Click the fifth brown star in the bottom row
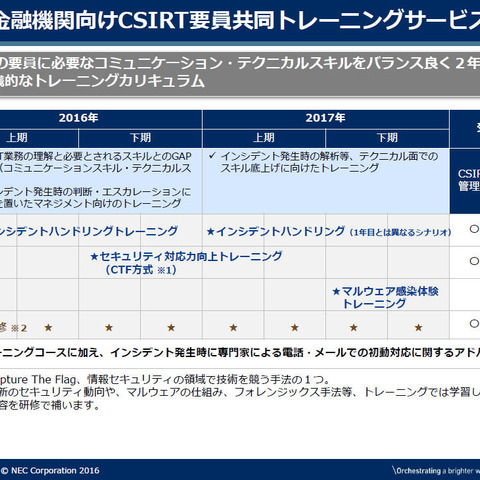Image resolution: width=480 pixels, height=480 pixels. coord(295,328)
